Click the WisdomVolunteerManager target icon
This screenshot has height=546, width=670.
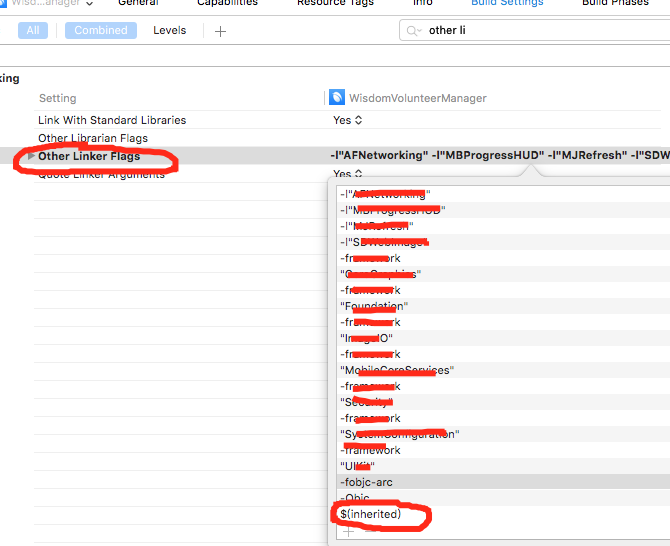(337, 97)
